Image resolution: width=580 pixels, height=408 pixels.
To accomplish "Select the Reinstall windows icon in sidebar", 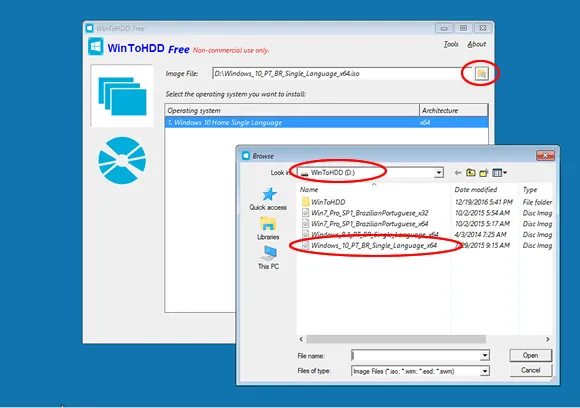I will [x=122, y=96].
